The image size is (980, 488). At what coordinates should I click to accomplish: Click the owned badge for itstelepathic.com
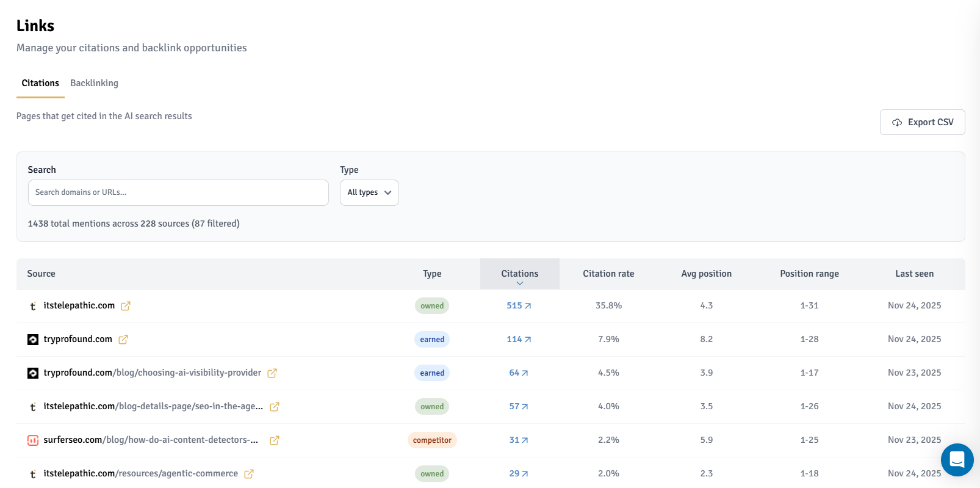pos(432,306)
